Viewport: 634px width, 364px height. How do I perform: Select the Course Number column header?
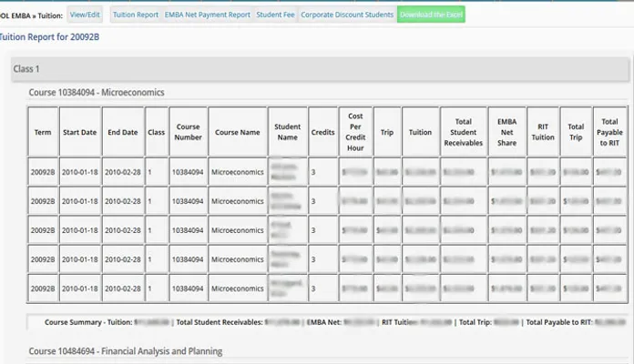(x=188, y=132)
